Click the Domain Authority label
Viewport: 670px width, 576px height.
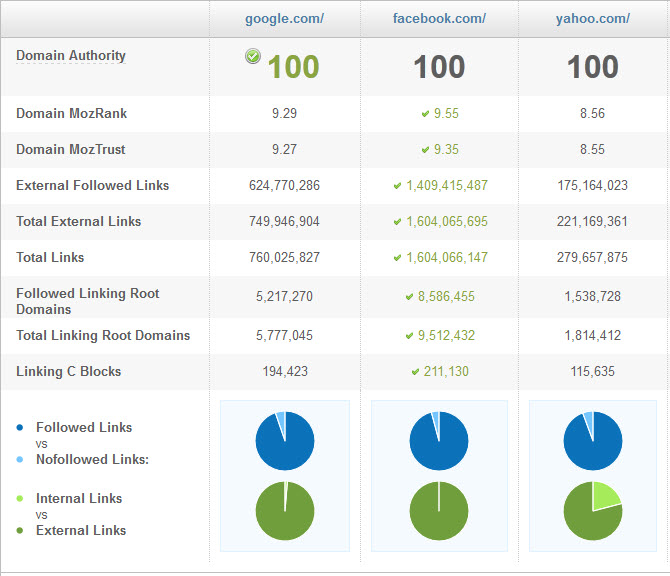coord(71,56)
